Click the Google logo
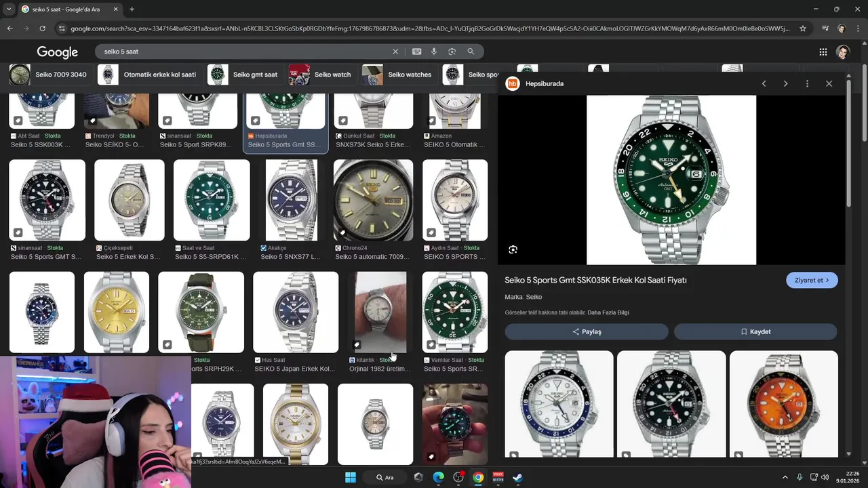Image resolution: width=868 pixels, height=488 pixels. click(x=57, y=52)
